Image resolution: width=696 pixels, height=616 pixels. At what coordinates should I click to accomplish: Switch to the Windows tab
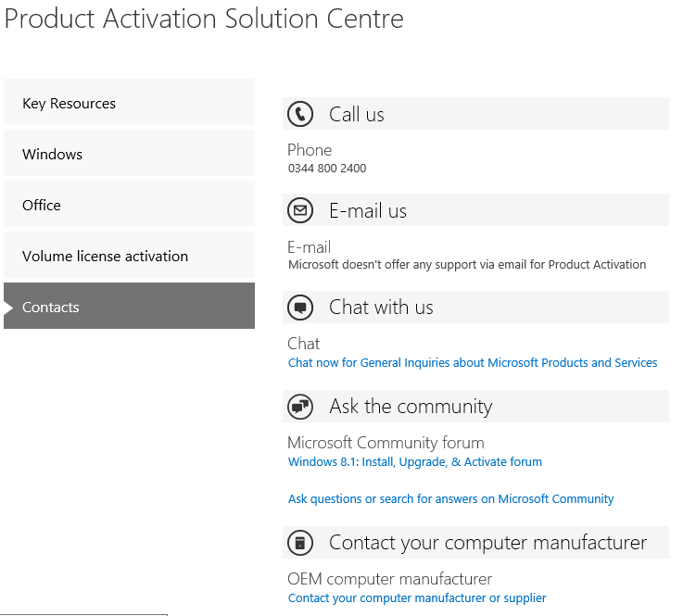point(129,154)
